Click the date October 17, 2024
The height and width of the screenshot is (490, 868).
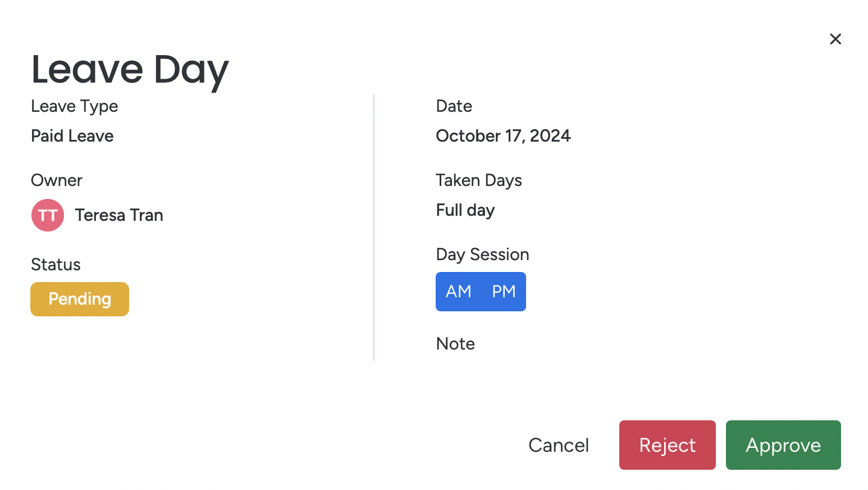coord(503,136)
